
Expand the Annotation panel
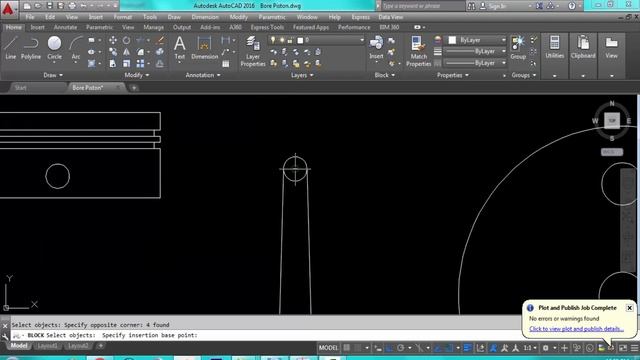pos(203,75)
